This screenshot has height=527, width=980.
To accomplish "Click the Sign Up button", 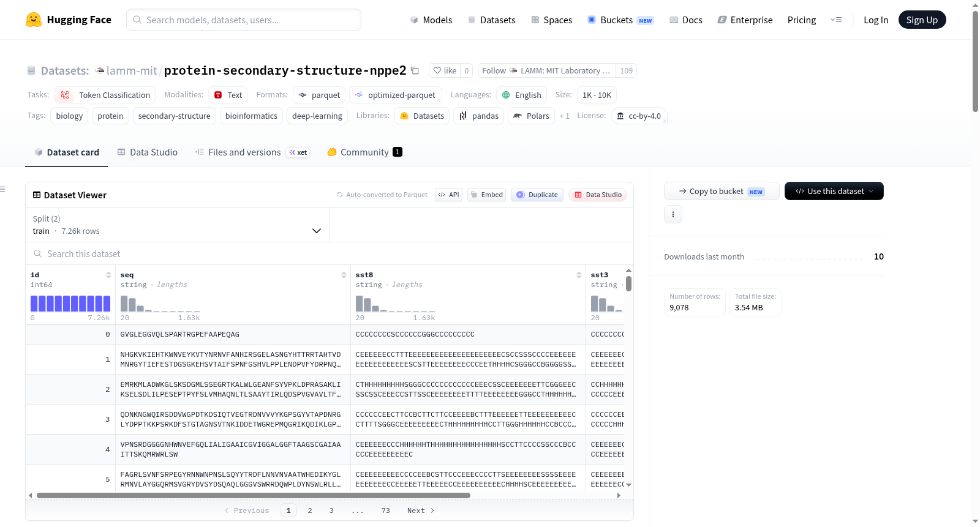I will (922, 20).
